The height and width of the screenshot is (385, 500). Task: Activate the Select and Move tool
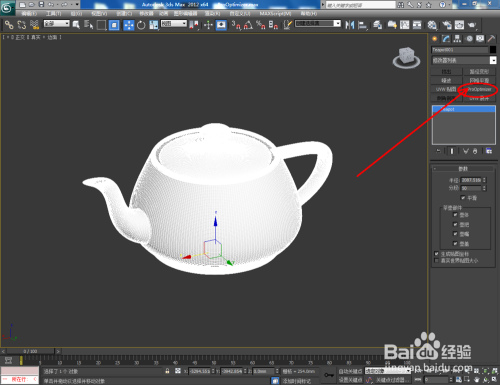pos(129,25)
